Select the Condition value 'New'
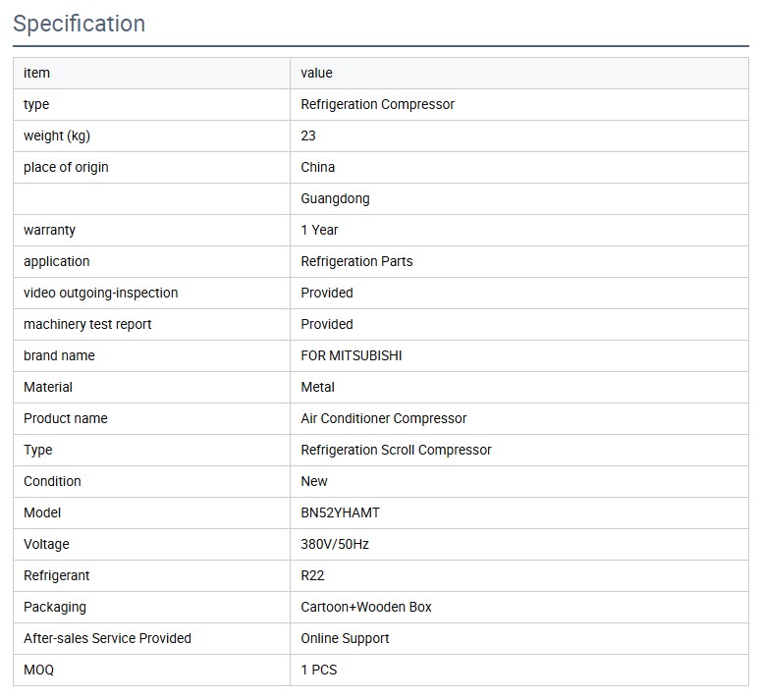 [314, 481]
